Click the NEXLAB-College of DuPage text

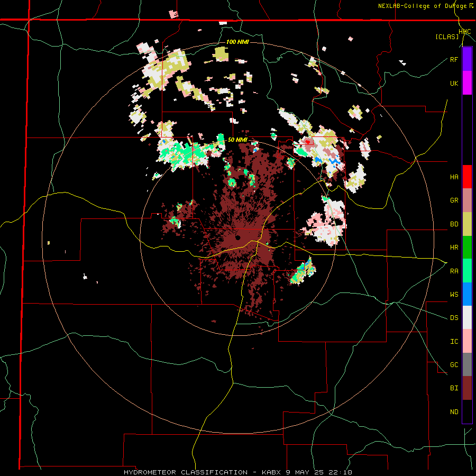pos(423,6)
